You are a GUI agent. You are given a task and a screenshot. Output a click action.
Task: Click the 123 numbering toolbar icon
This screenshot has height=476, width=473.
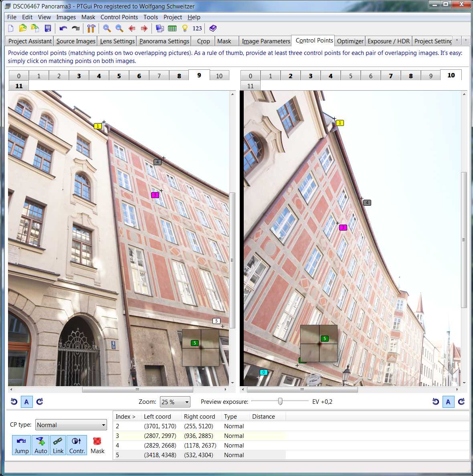[197, 28]
